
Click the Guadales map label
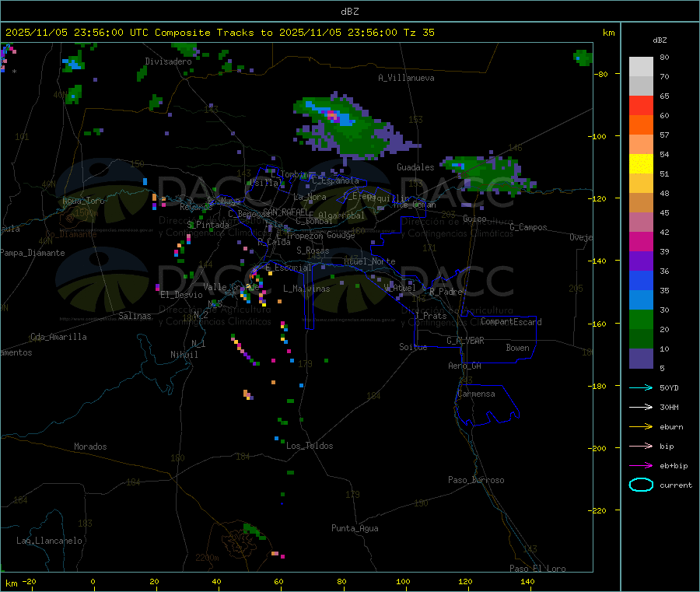[415, 167]
